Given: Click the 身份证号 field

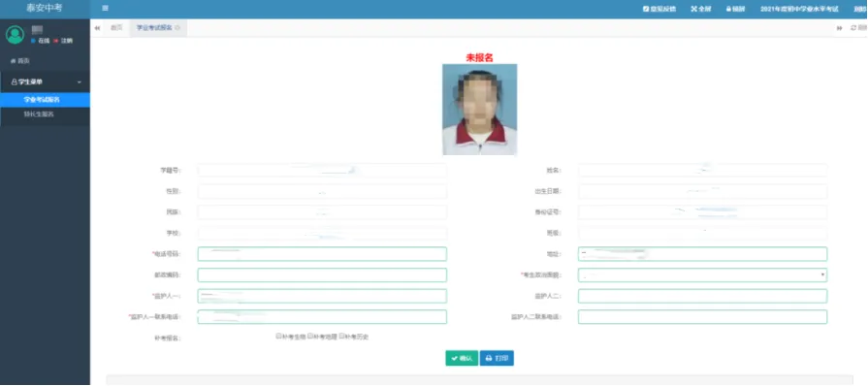Looking at the screenshot, I should coord(702,212).
